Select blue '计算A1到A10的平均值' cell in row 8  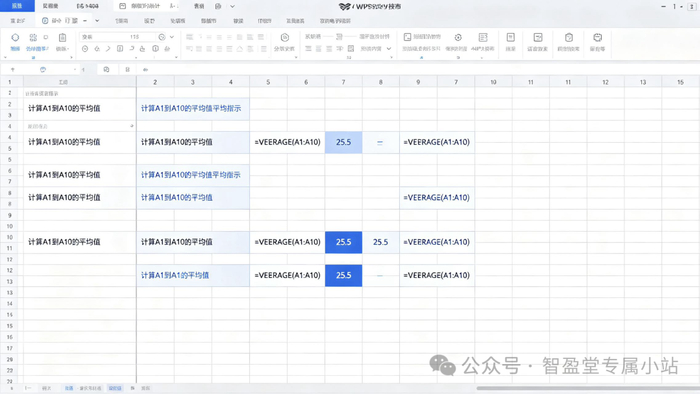click(193, 198)
